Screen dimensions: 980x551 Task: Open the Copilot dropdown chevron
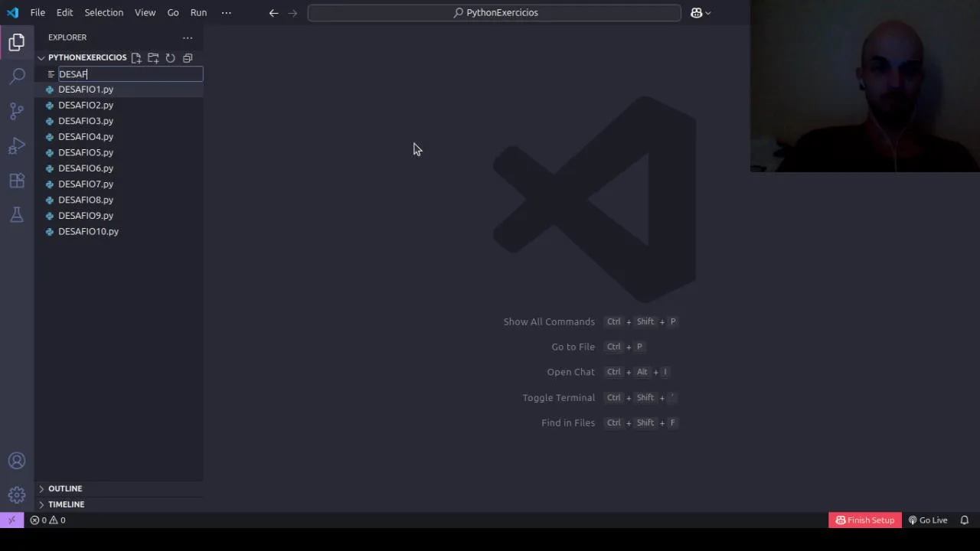(708, 12)
